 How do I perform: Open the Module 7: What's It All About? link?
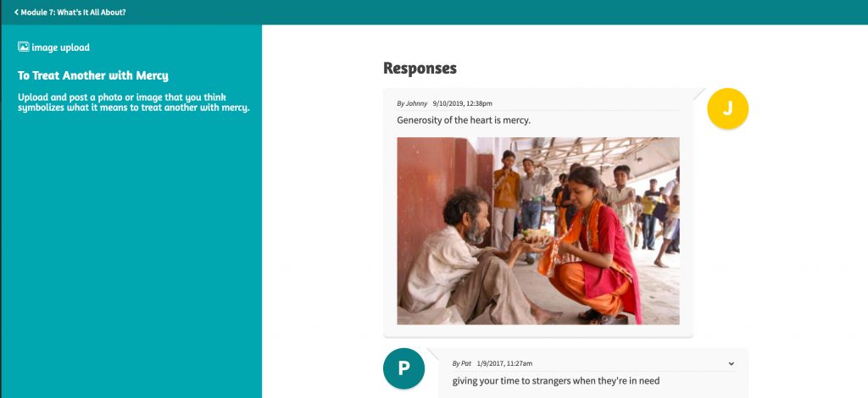(70, 12)
